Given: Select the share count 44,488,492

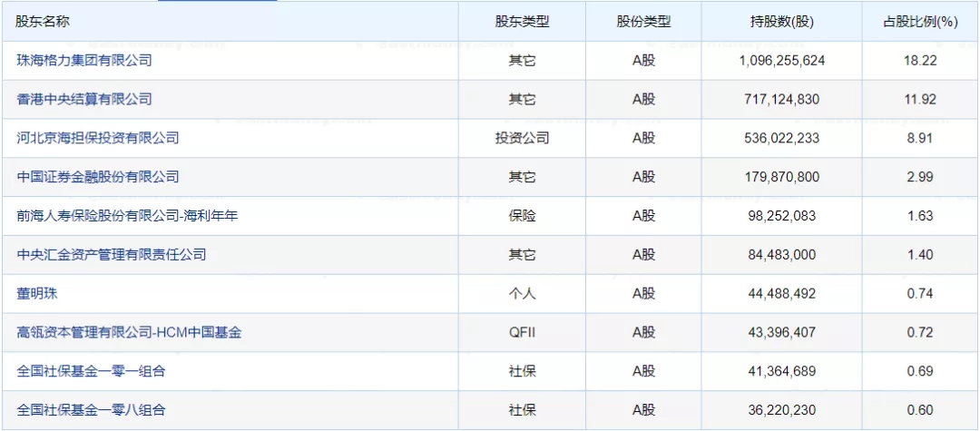Looking at the screenshot, I should click(782, 294).
